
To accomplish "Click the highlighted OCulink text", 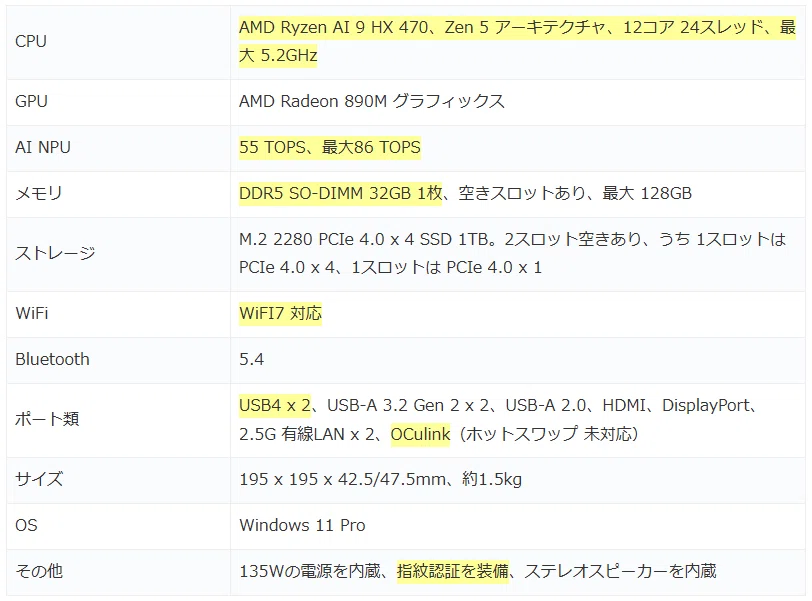I will click(420, 434).
